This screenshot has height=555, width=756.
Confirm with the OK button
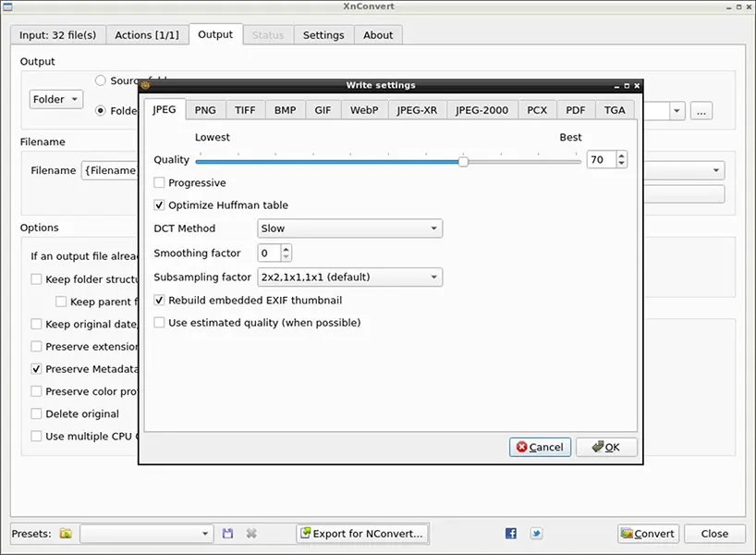point(606,448)
